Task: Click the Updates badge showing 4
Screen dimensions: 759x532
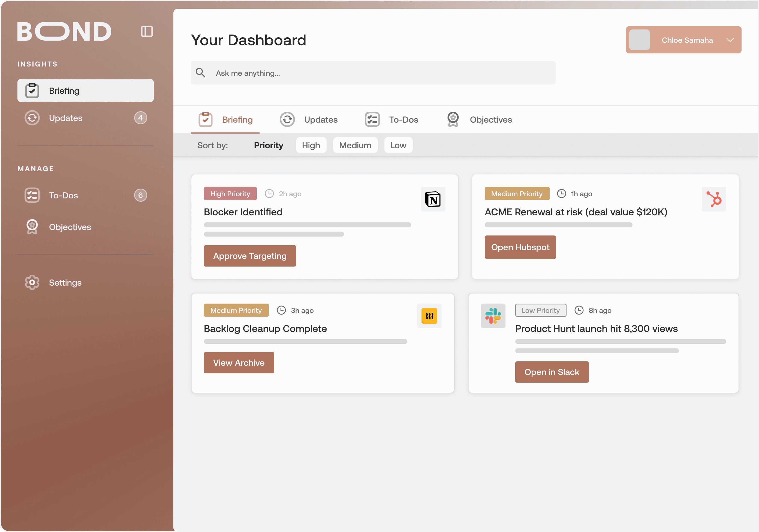Action: coord(140,118)
